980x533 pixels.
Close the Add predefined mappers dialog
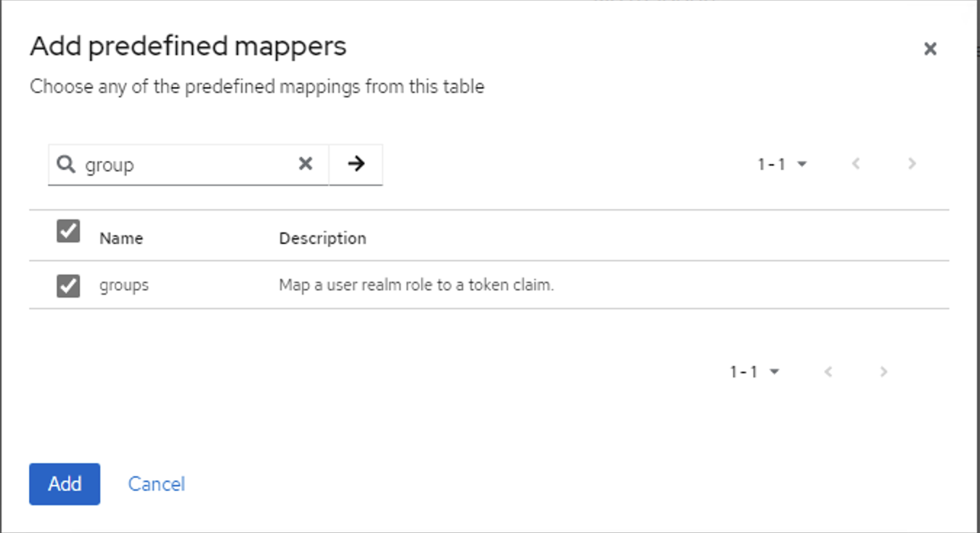tap(930, 49)
